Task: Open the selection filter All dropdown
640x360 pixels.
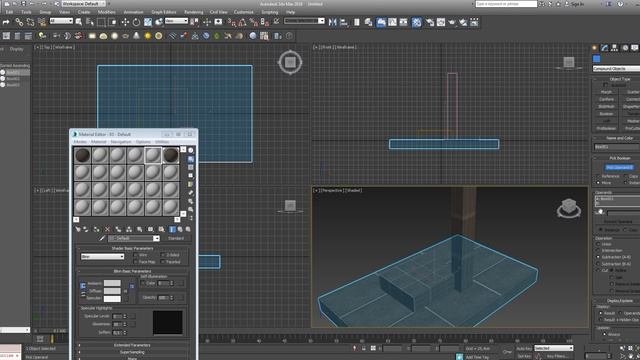Action: coord(61,21)
